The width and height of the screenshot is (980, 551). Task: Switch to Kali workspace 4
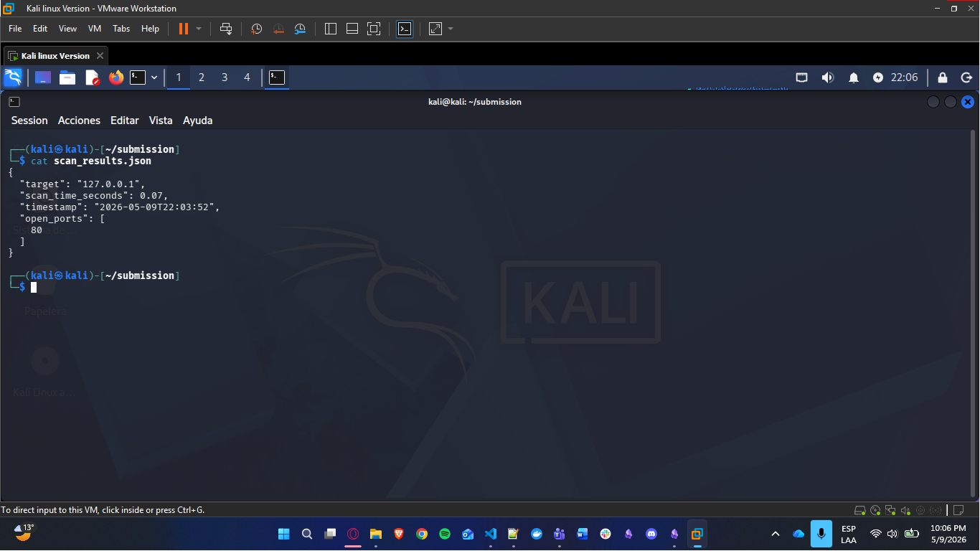(x=248, y=77)
